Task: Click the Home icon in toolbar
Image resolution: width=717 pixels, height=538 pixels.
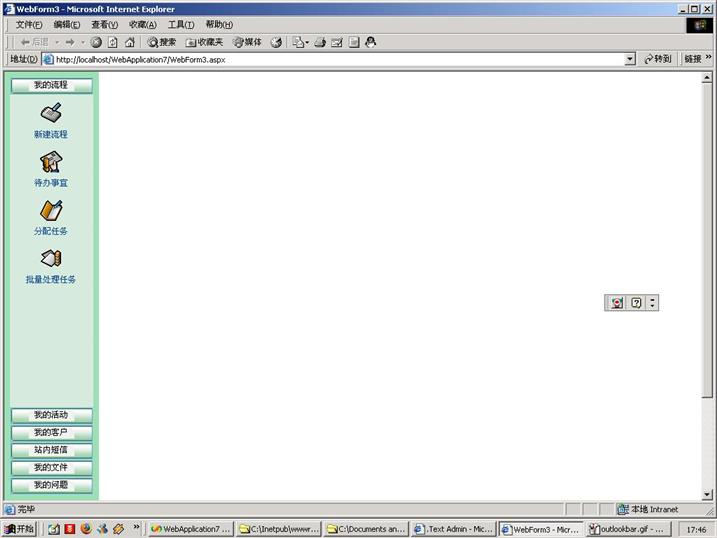Action: pyautogui.click(x=130, y=42)
